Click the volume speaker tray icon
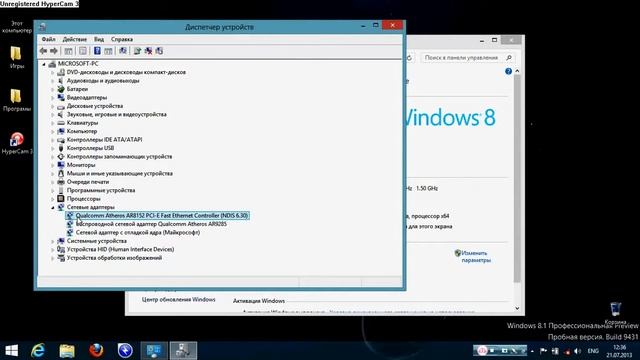The width and height of the screenshot is (640, 360). 578,351
